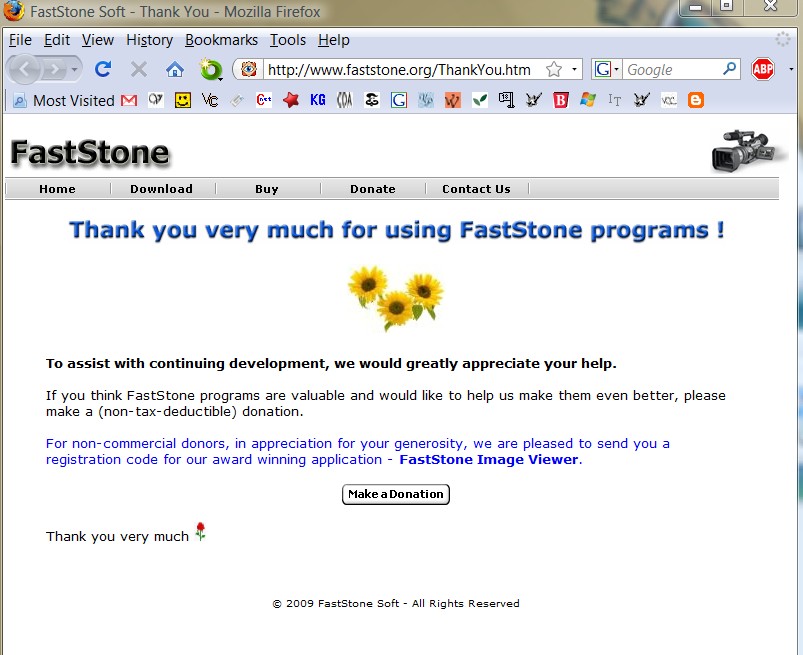Screen dimensions: 803x655
Task: Open the gray IT bookmark icon
Action: point(615,100)
